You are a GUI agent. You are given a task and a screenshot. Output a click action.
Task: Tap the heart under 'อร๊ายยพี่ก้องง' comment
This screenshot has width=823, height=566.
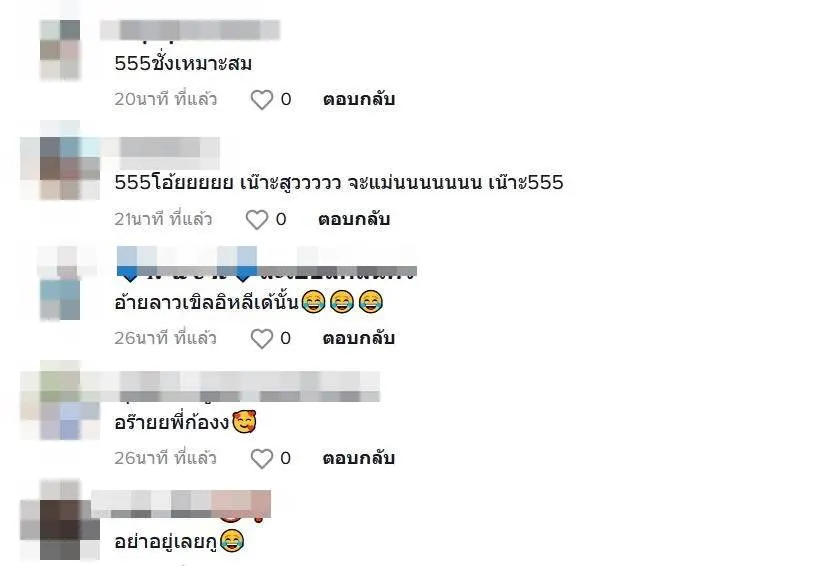(x=261, y=458)
